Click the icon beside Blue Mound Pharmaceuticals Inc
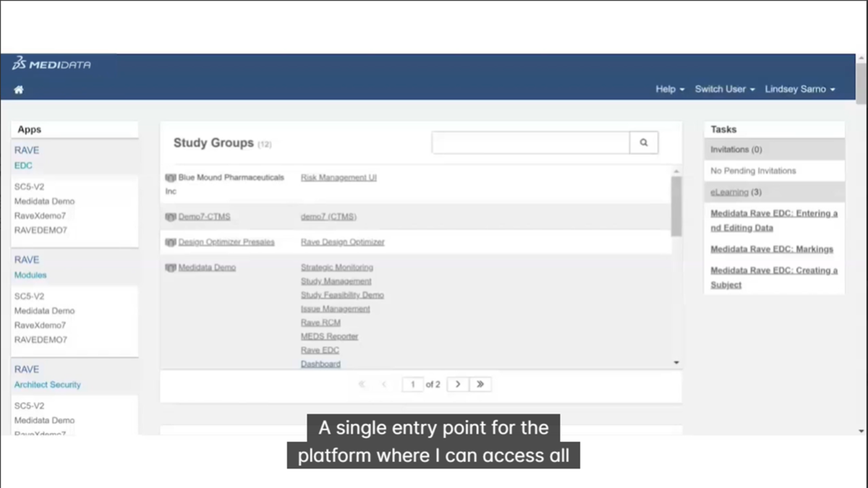This screenshot has width=868, height=488. coord(171,178)
